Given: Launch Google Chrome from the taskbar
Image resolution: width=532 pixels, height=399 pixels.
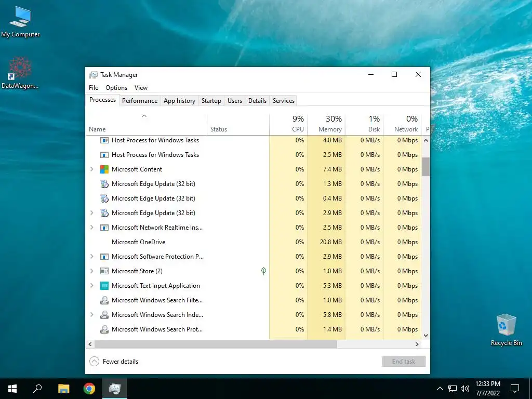Looking at the screenshot, I should coord(89,389).
